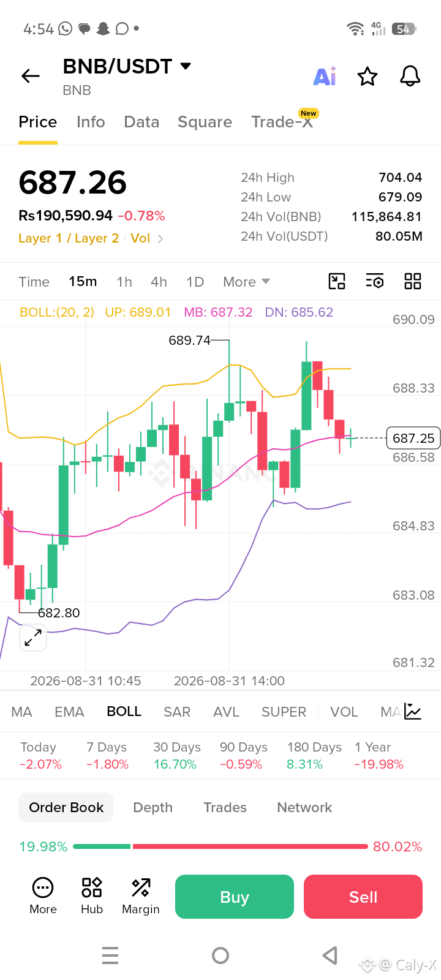
Task: Open indicator settings chart icon
Action: 413,712
